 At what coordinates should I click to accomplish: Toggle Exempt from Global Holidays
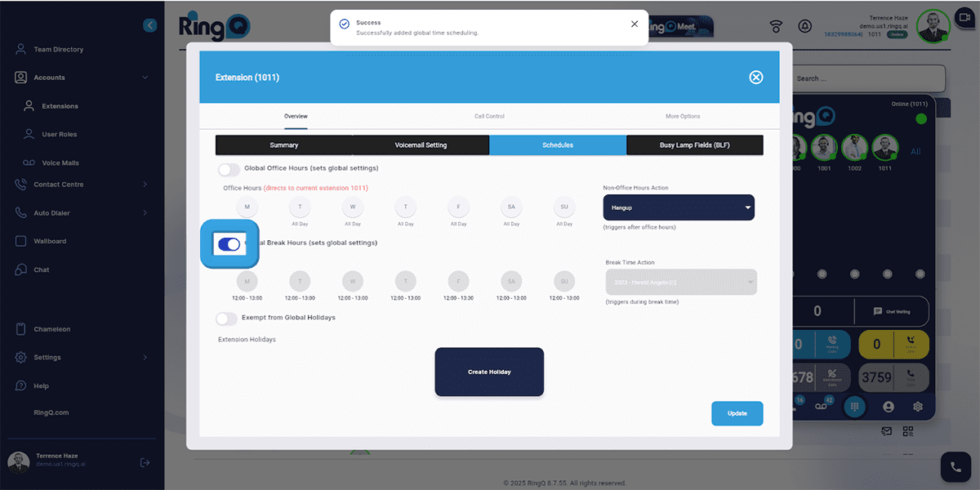click(226, 318)
